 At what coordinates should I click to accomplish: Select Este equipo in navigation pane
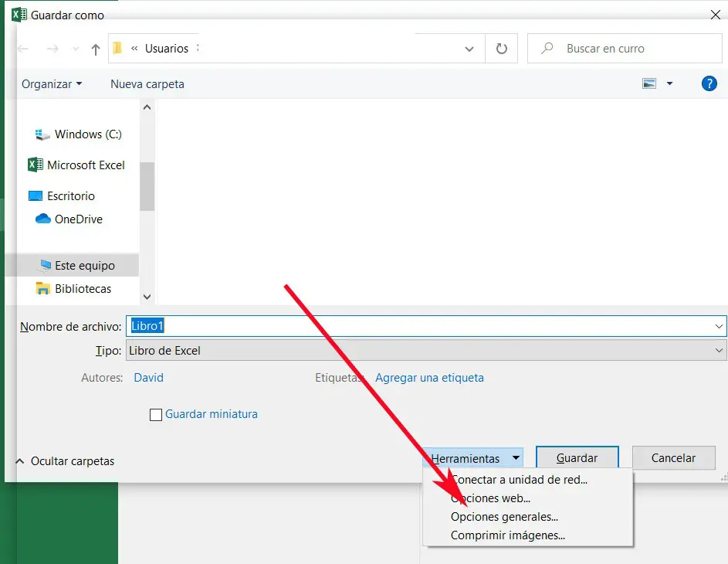(x=72, y=265)
